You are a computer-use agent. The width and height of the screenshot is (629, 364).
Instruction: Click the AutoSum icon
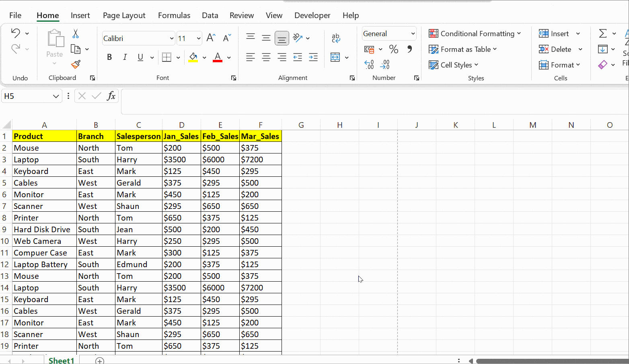point(603,33)
